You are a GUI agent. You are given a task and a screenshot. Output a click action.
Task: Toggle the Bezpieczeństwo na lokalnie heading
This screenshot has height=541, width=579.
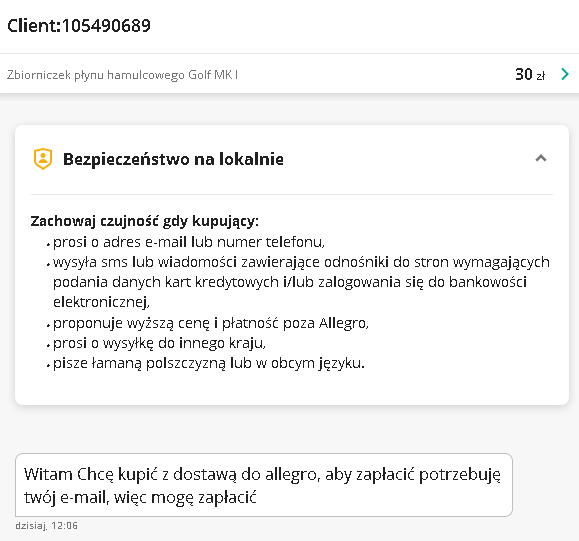point(173,159)
